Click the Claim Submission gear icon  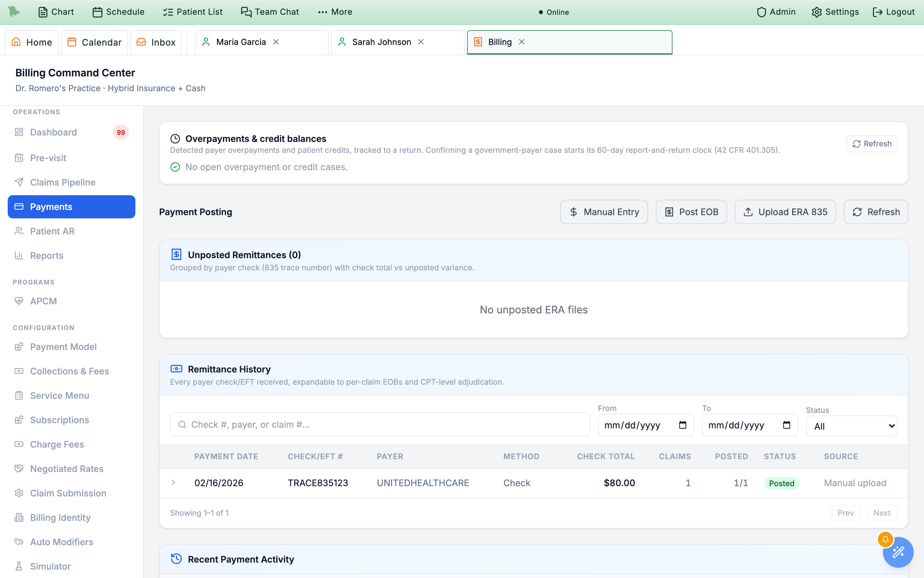19,493
